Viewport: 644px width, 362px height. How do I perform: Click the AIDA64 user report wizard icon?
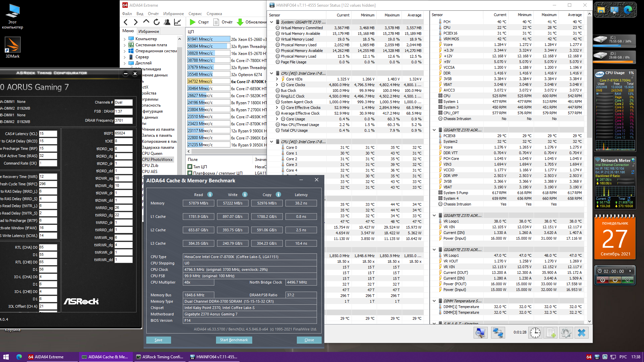pos(167,22)
